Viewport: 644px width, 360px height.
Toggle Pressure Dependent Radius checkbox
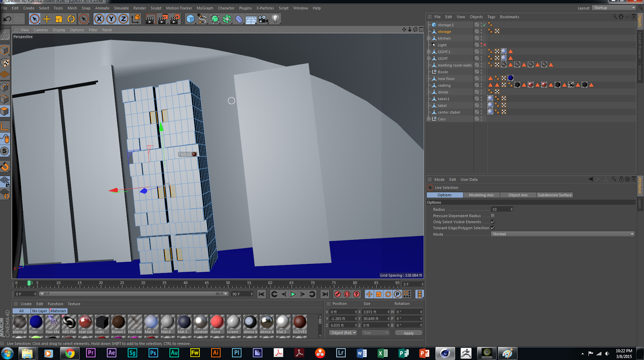tap(493, 216)
